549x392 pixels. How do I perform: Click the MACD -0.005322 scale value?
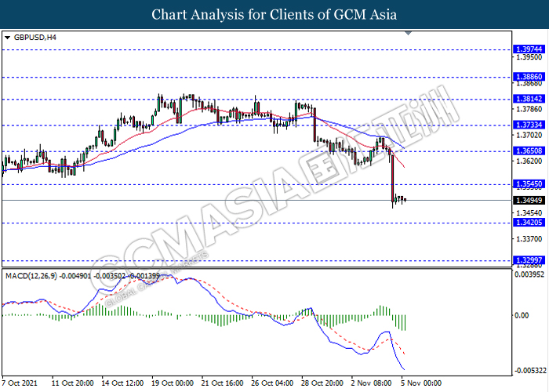pos(530,371)
